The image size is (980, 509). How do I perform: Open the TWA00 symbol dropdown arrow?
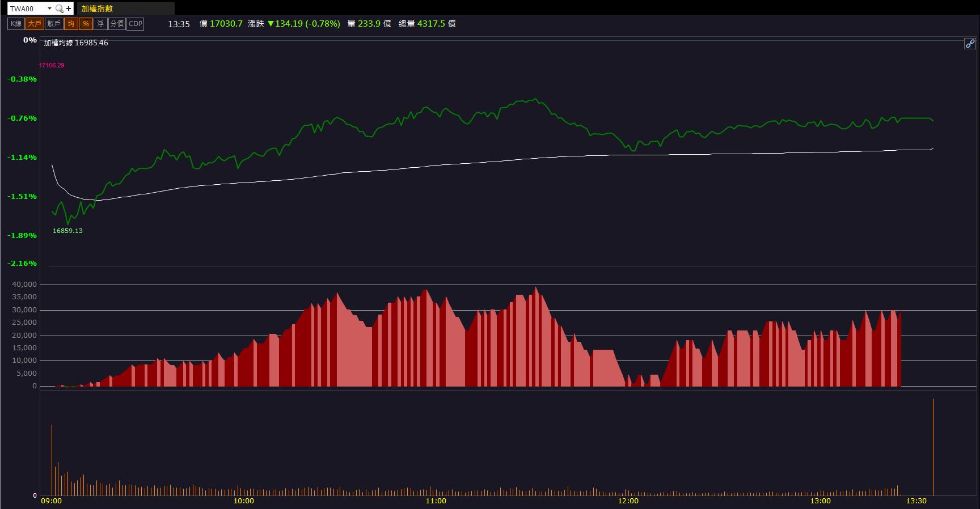(x=49, y=9)
